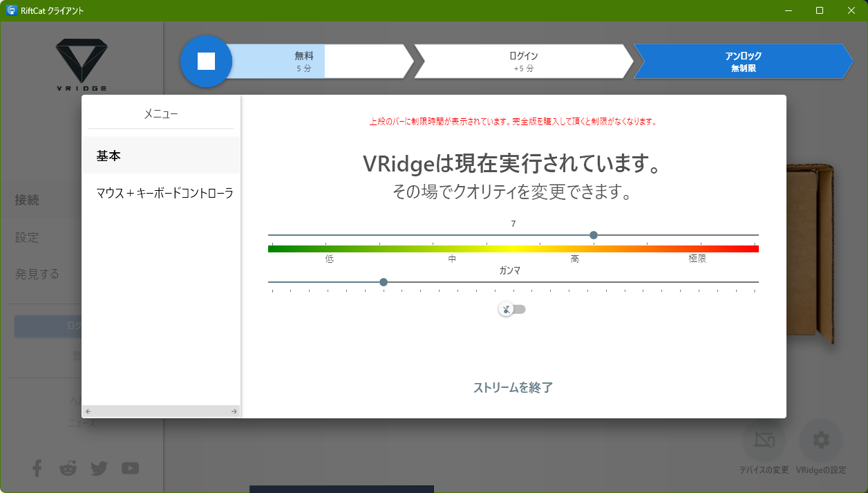The image size is (868, 493).
Task: Click the 高 quality label
Action: (x=575, y=259)
